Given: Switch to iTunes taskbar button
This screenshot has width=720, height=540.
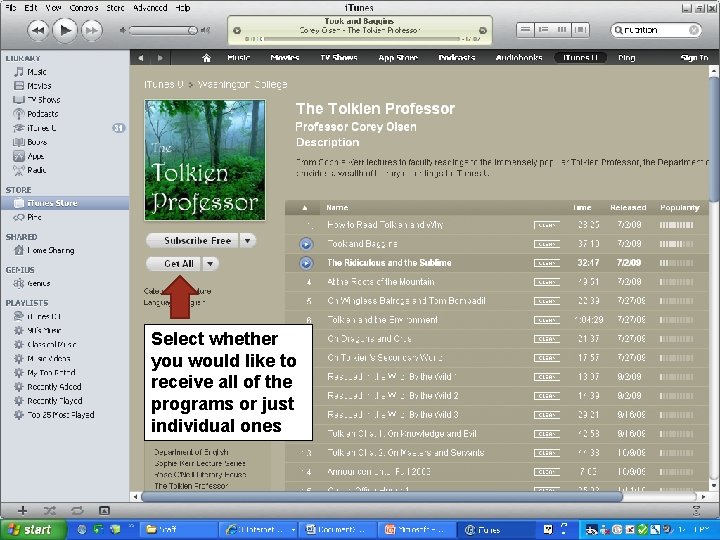Looking at the screenshot, I should coord(495,529).
